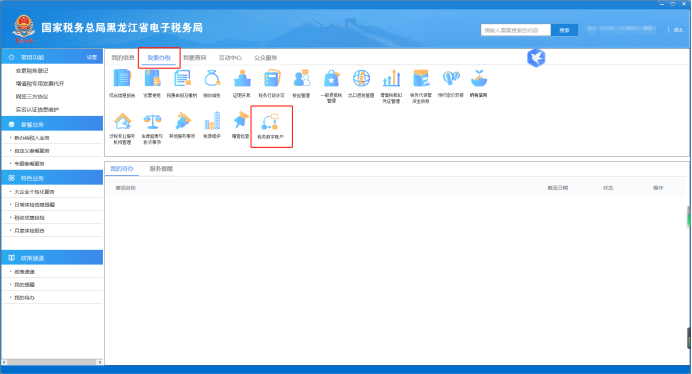Open 网签三方协议 in sidebar

coord(32,96)
